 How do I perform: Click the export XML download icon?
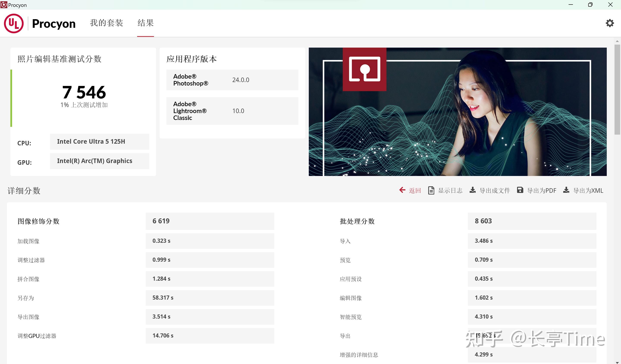coord(566,190)
